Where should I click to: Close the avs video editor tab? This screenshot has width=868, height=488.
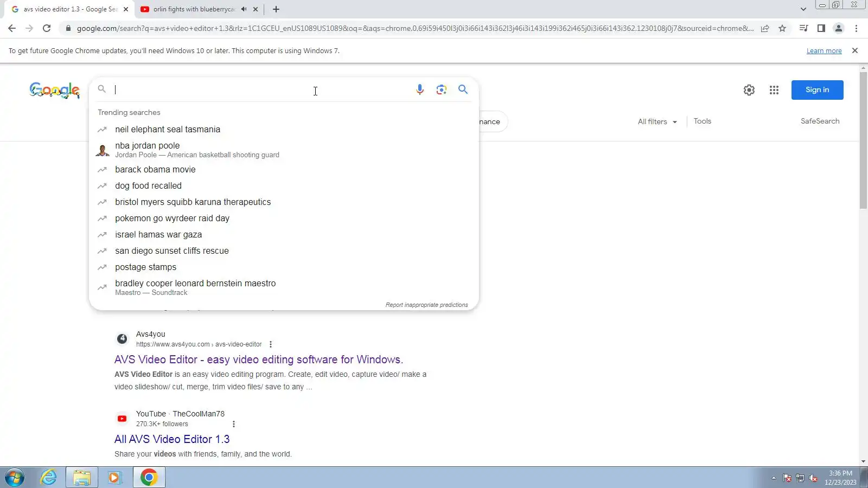(x=126, y=9)
